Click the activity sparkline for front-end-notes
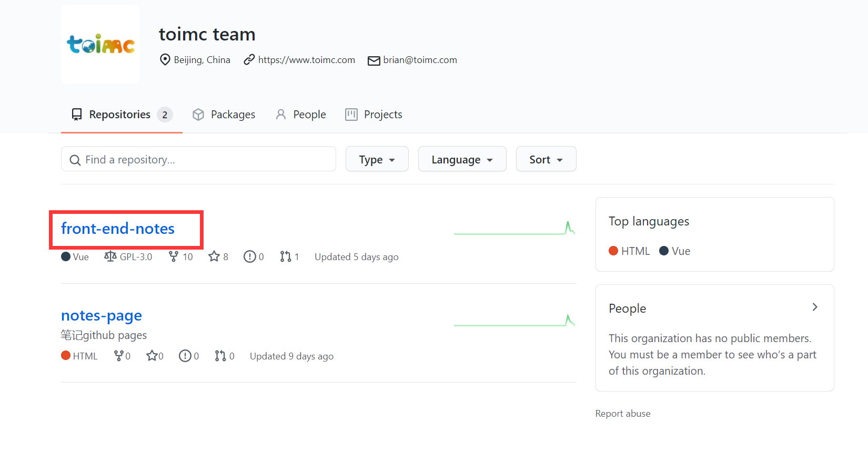 (514, 228)
